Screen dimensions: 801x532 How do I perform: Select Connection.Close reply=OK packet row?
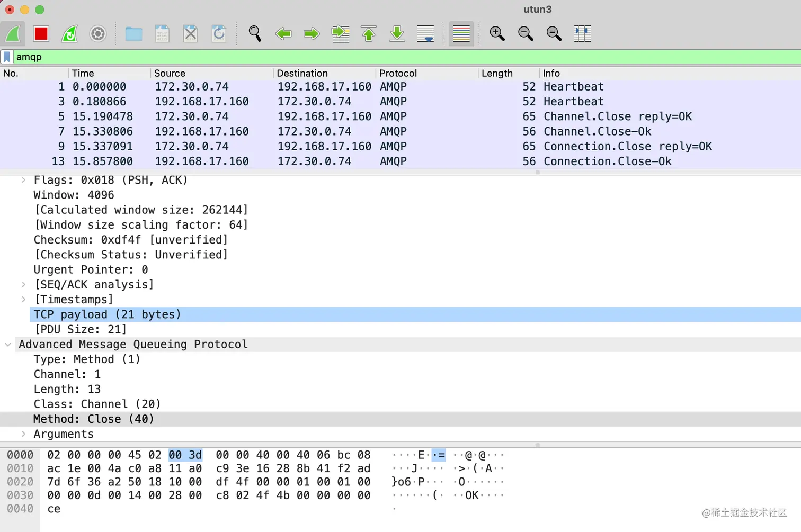coord(400,146)
